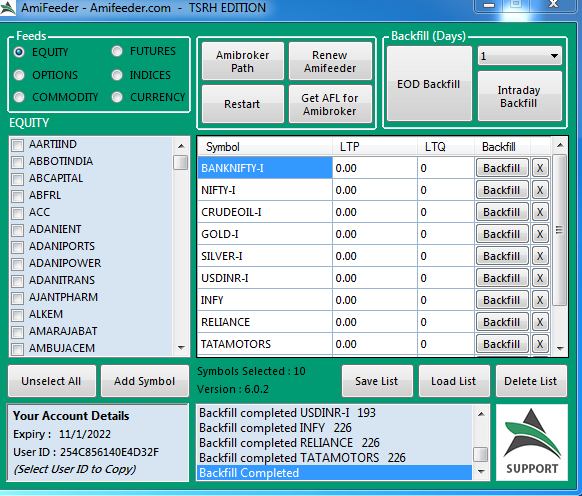Click the Backfill button for SILVER-I

(x=502, y=256)
